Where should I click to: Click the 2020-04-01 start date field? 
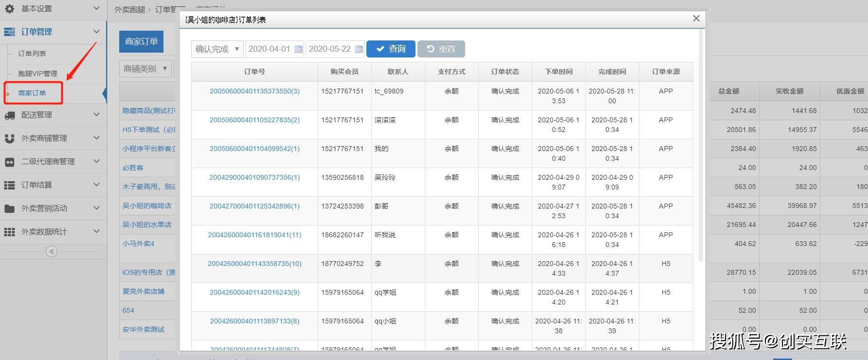(x=269, y=49)
